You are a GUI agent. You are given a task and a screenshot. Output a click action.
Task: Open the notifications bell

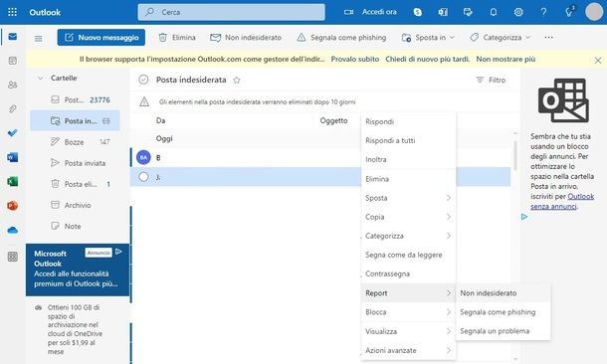point(494,12)
